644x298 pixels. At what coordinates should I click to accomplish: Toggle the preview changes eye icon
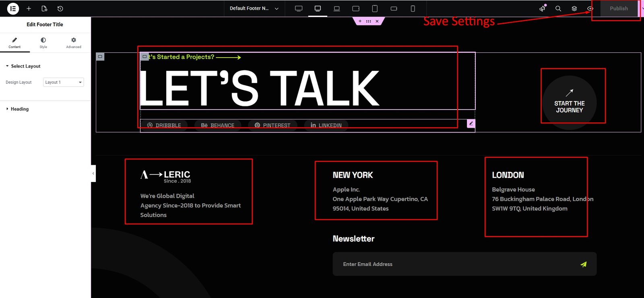click(x=590, y=8)
